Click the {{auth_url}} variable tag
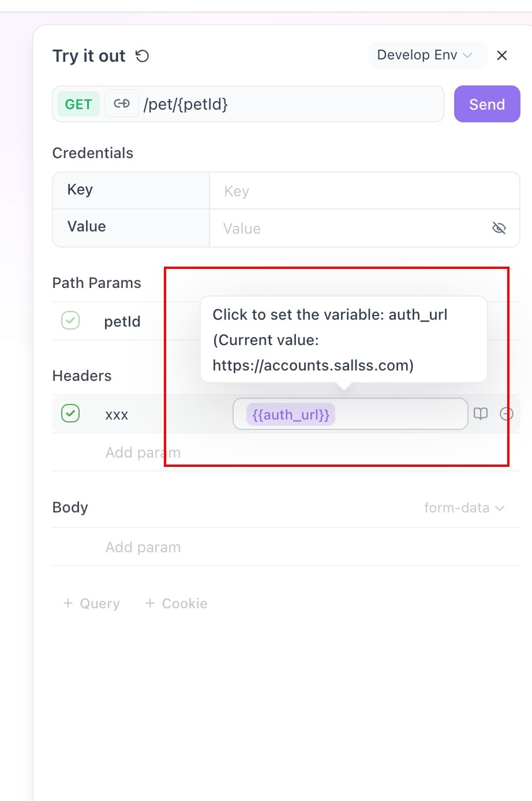This screenshot has height=801, width=532. (x=291, y=415)
